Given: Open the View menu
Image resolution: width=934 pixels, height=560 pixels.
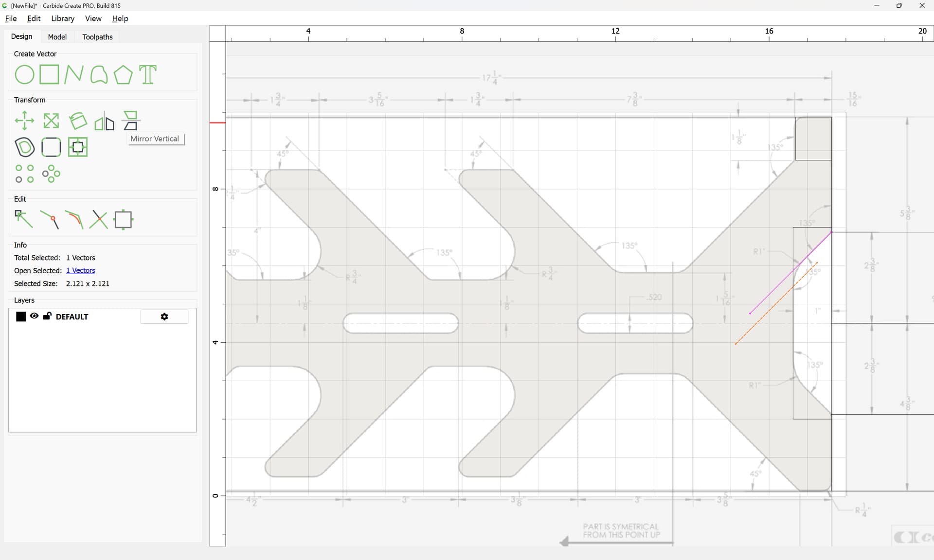Looking at the screenshot, I should 93,18.
